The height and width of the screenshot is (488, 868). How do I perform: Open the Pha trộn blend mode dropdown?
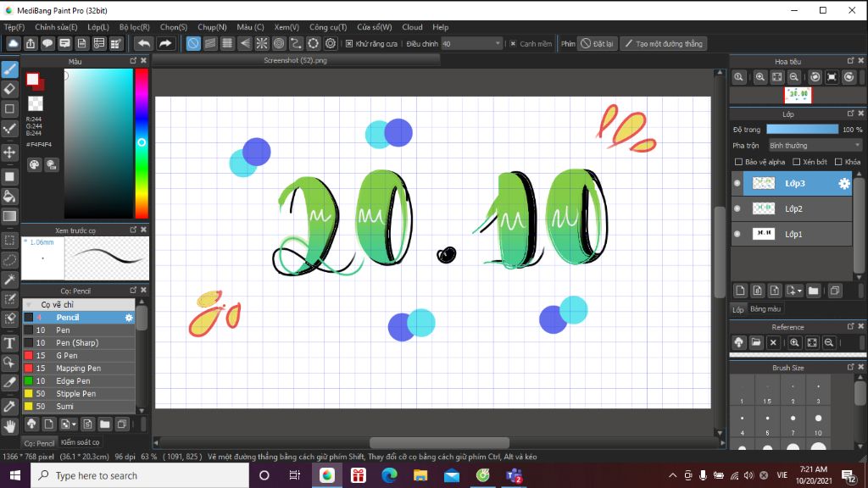(x=815, y=146)
